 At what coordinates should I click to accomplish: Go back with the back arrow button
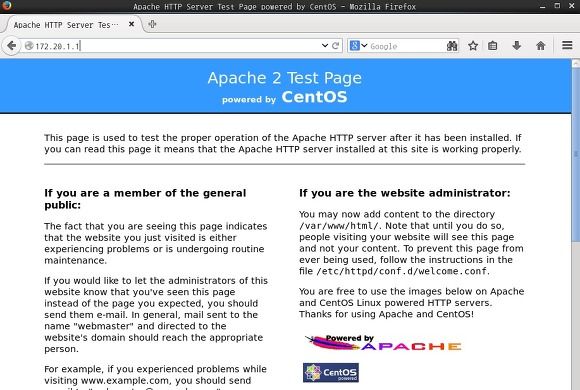coord(11,46)
